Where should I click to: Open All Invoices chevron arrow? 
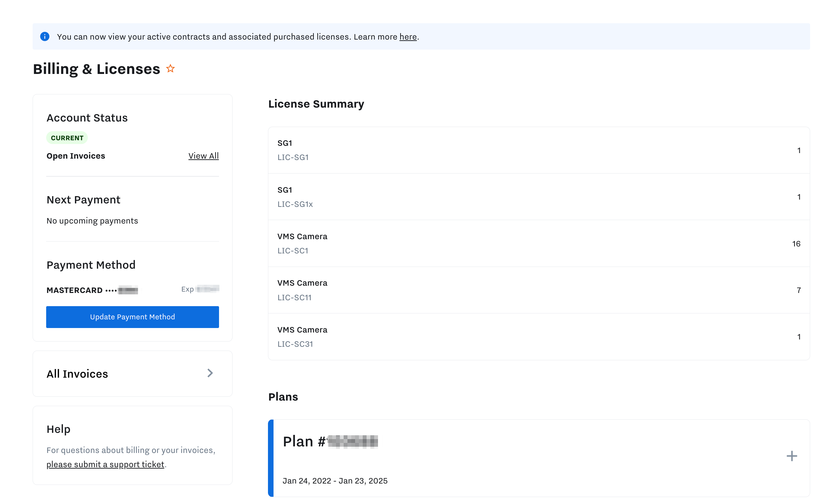pos(210,373)
